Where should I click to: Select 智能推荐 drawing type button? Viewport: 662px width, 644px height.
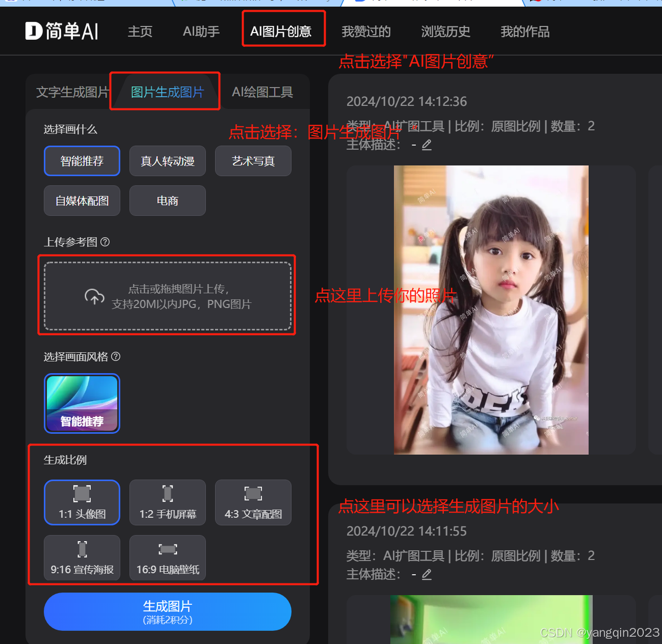(82, 161)
